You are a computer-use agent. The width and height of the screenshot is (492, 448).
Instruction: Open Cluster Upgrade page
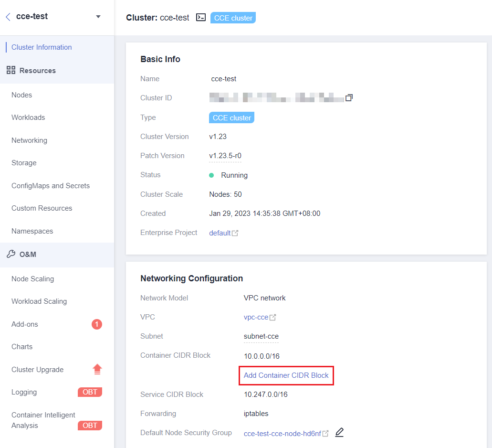tap(37, 370)
